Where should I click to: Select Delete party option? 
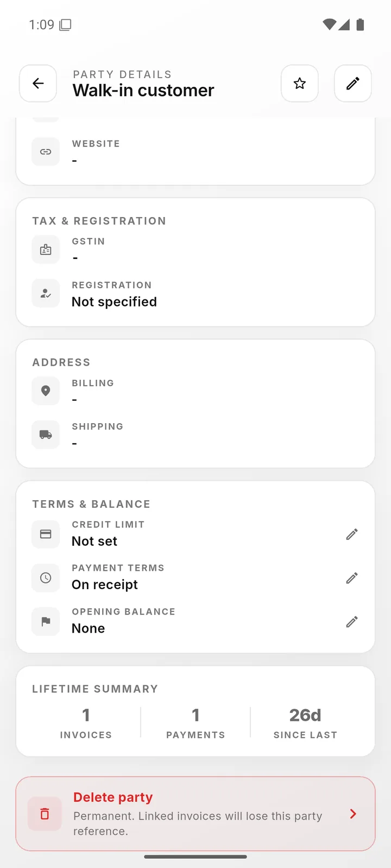tap(195, 814)
